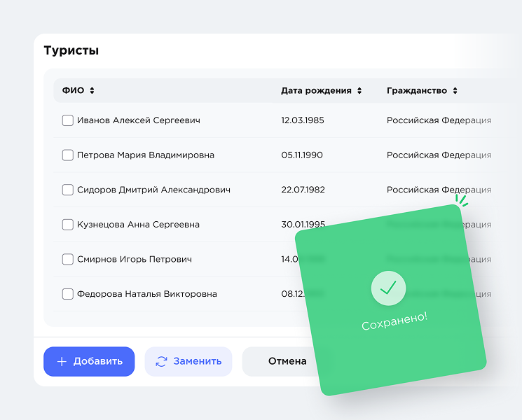Click birth date 22.07.1982 cell
The height and width of the screenshot is (420, 522).
[303, 190]
